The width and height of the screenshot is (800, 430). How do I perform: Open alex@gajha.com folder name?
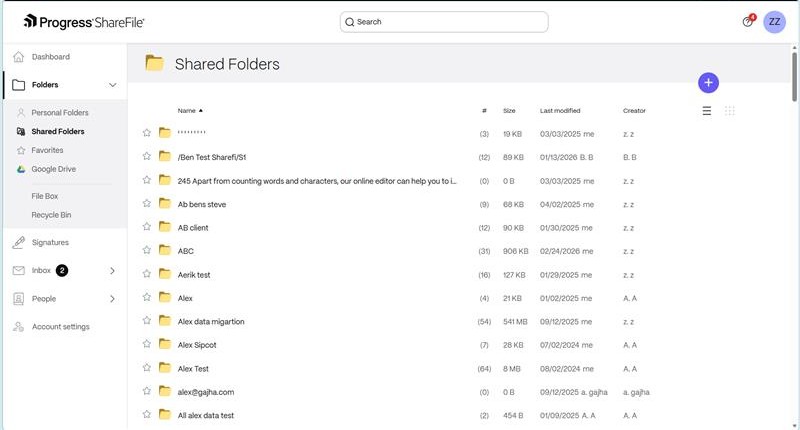click(x=206, y=392)
